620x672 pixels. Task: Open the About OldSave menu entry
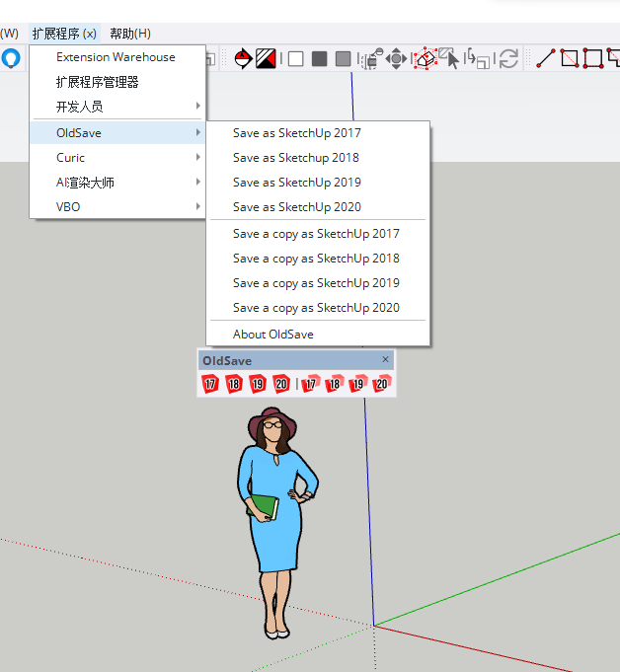pos(273,335)
